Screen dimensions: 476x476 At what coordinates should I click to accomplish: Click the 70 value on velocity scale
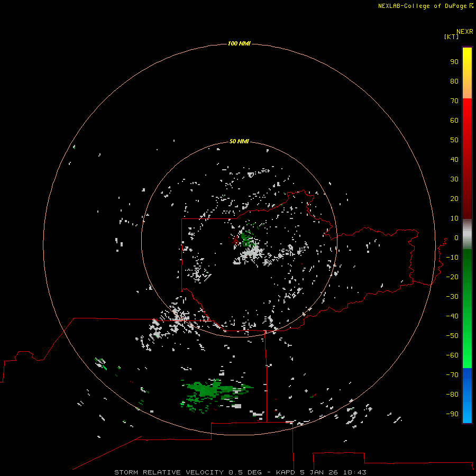point(454,101)
